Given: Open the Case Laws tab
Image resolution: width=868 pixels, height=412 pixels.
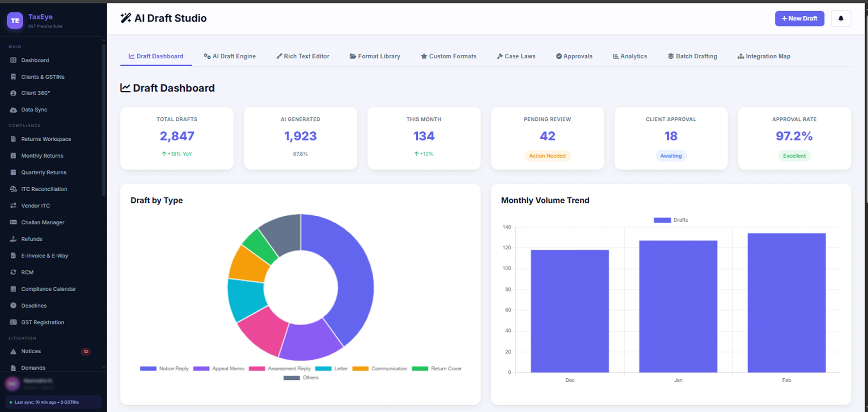Looking at the screenshot, I should pos(516,56).
